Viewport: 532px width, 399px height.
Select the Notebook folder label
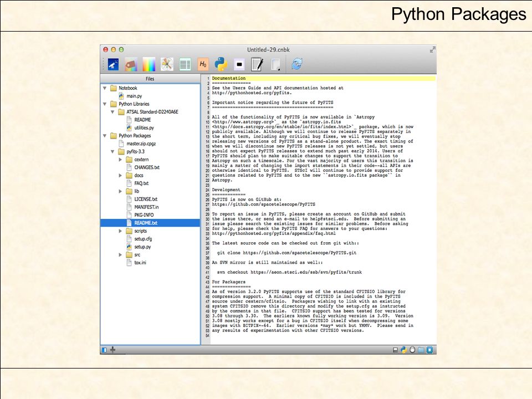[128, 88]
